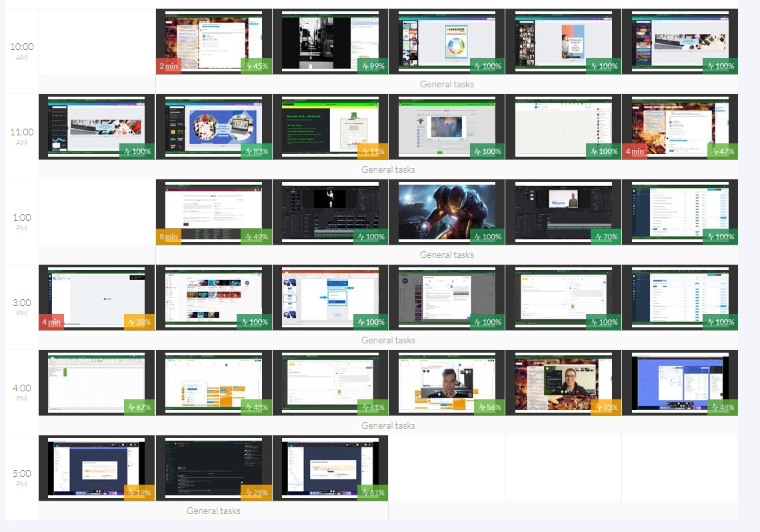
Task: Click the red '2 min' badge
Action: pyautogui.click(x=169, y=66)
